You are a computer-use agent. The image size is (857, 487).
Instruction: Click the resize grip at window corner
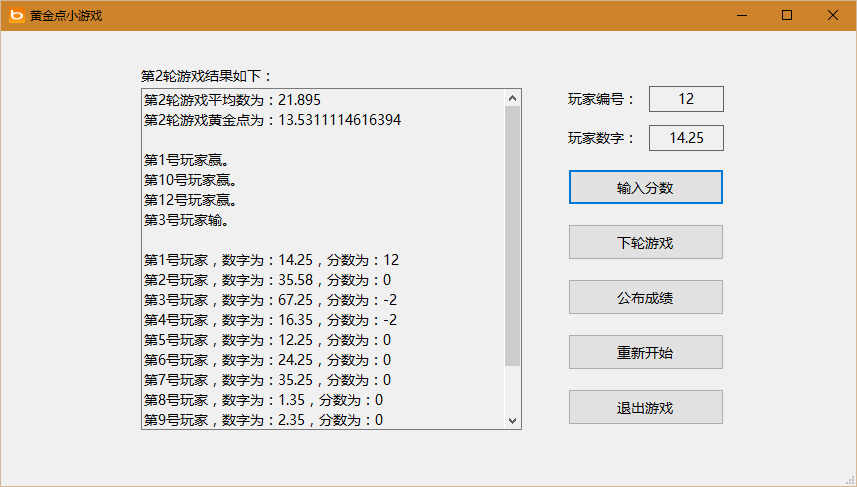[851, 481]
